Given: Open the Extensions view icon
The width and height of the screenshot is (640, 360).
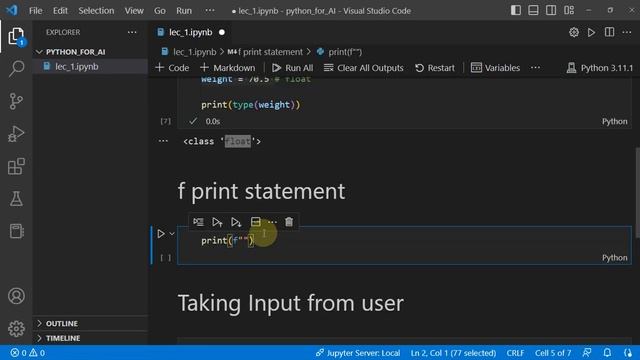Looking at the screenshot, I should pyautogui.click(x=16, y=167).
